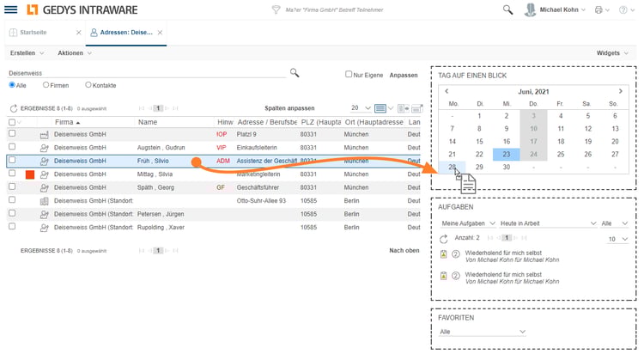
Task: Open the Alle dropdown under Favoriten
Action: click(483, 332)
